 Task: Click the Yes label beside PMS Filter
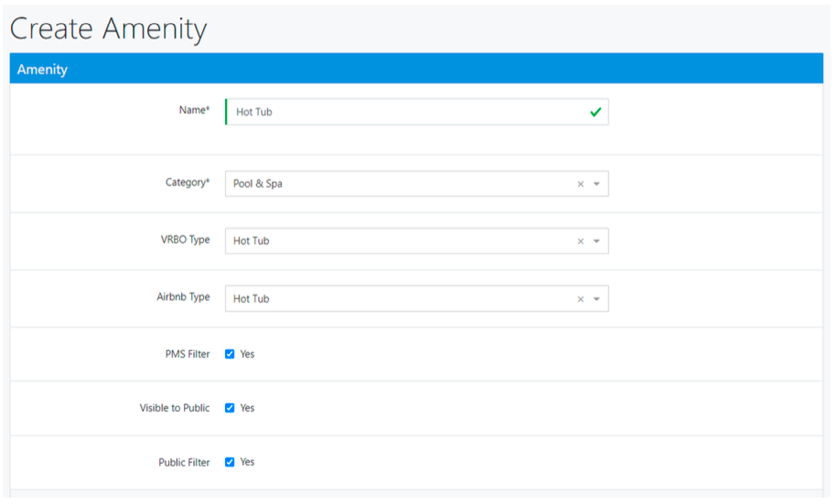[247, 354]
